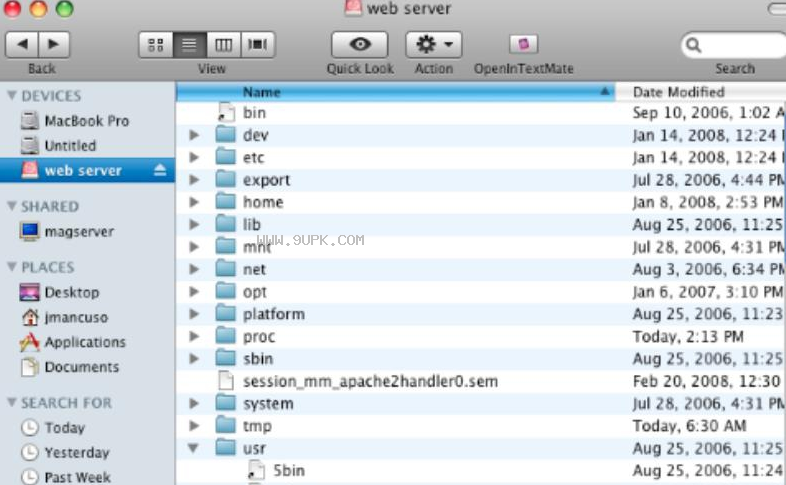Select the net row name

[x=254, y=270]
